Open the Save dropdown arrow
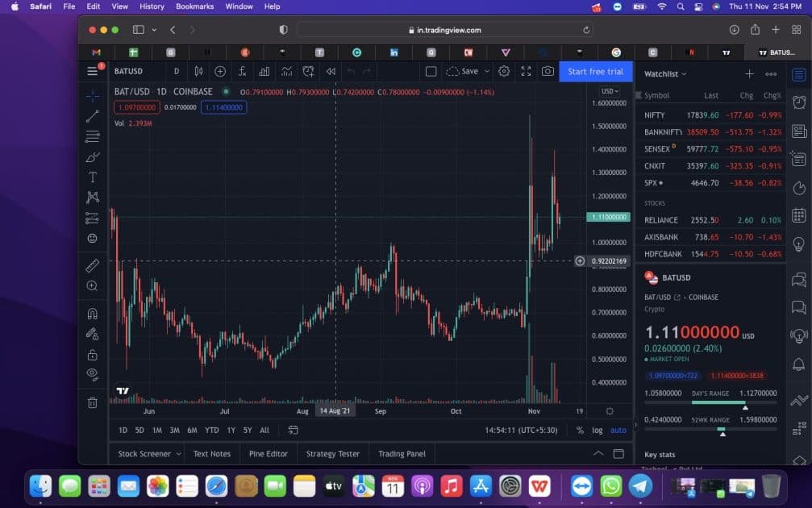This screenshot has width=812, height=508. [x=486, y=71]
